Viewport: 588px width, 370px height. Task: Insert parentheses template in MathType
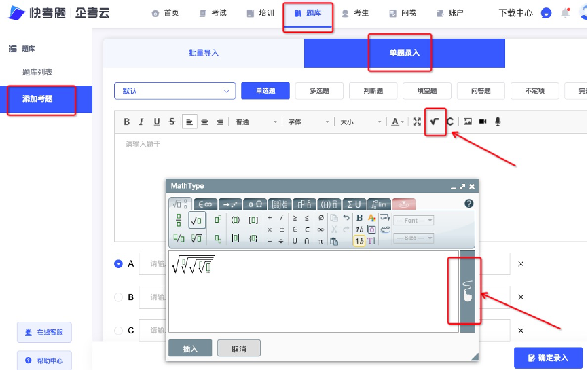coord(236,220)
